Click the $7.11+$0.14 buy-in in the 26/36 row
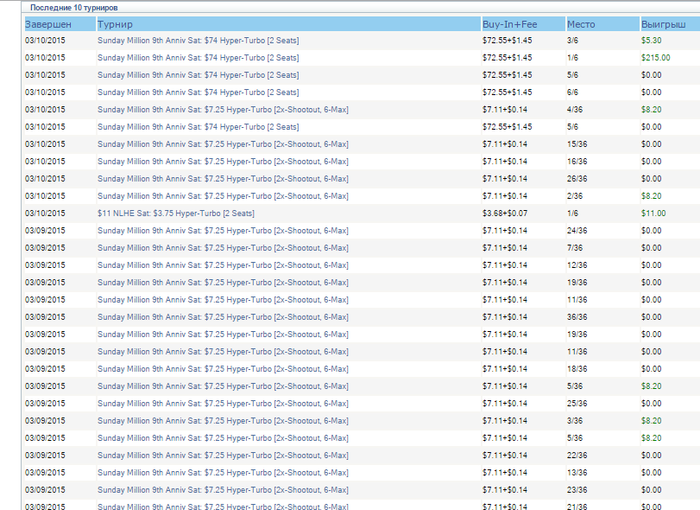Image resolution: width=700 pixels, height=510 pixels. 504,179
